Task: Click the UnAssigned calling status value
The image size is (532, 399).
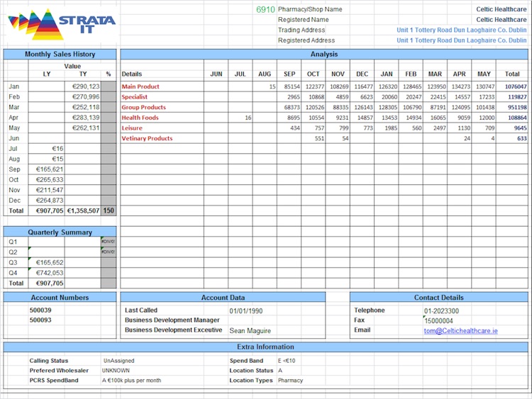Action: 118,361
